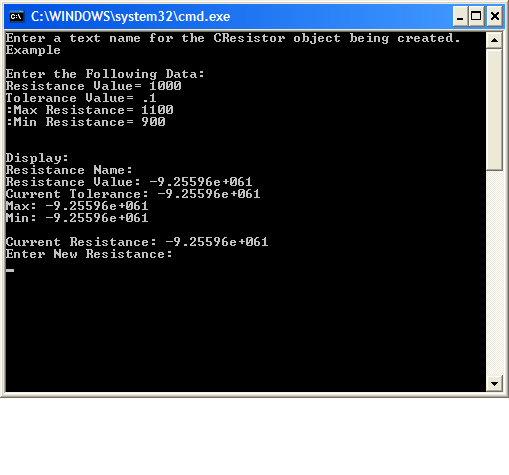Open the cmd.exe system menu icon
The image size is (509, 475).
click(x=16, y=16)
